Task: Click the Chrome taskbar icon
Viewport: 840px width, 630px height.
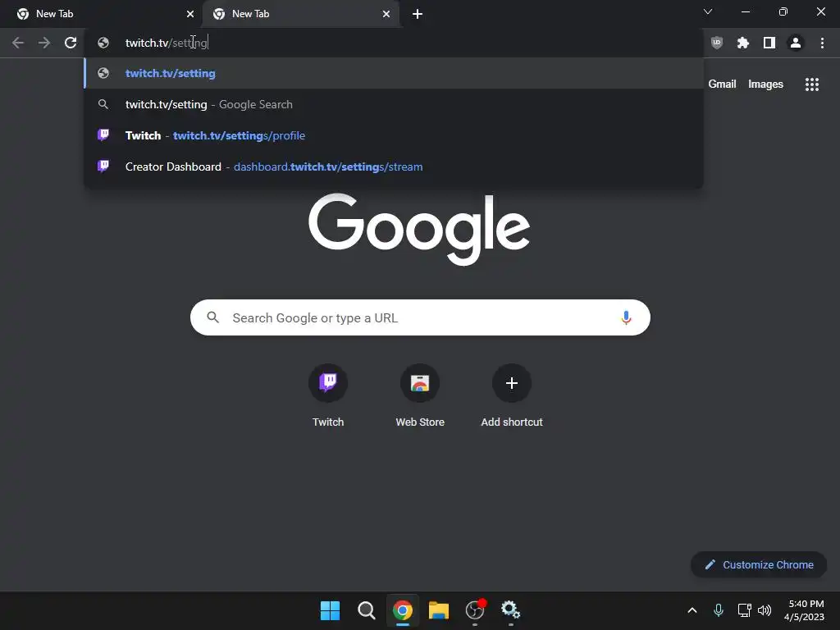Action: tap(402, 610)
